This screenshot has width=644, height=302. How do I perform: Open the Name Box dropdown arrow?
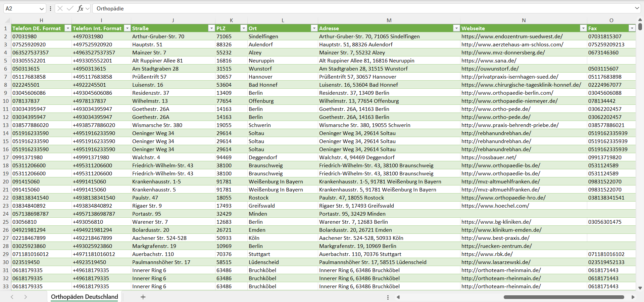pos(42,8)
